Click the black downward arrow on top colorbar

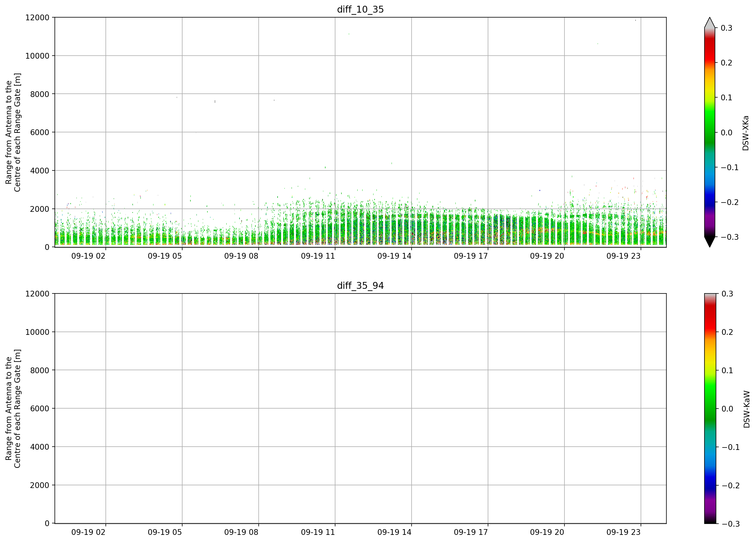pos(710,242)
